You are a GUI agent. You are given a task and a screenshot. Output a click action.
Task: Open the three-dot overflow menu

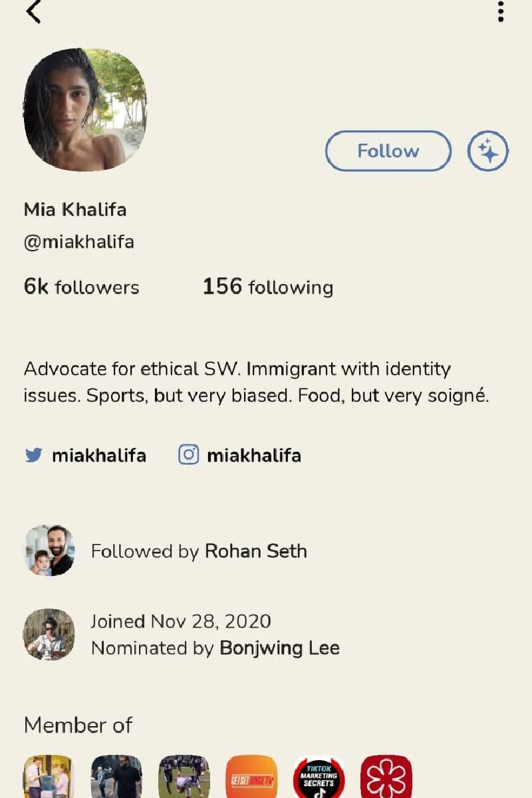coord(501,11)
